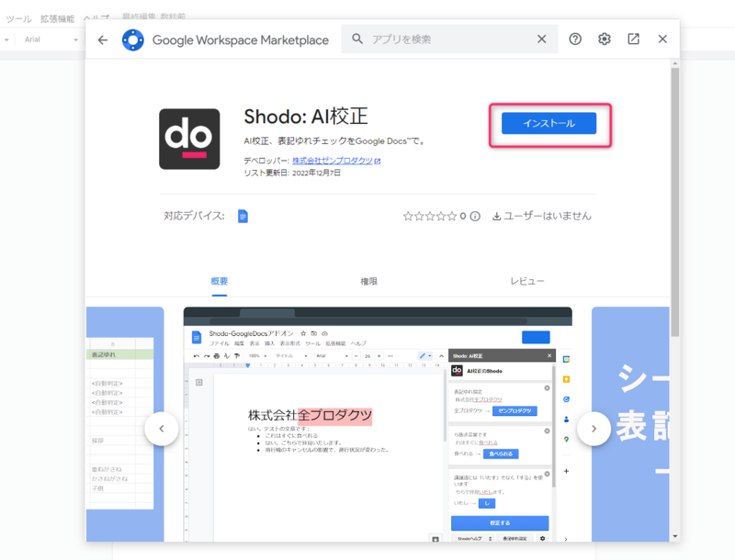Show the next screenshot in carousel
Image resolution: width=735 pixels, height=560 pixels.
click(594, 429)
